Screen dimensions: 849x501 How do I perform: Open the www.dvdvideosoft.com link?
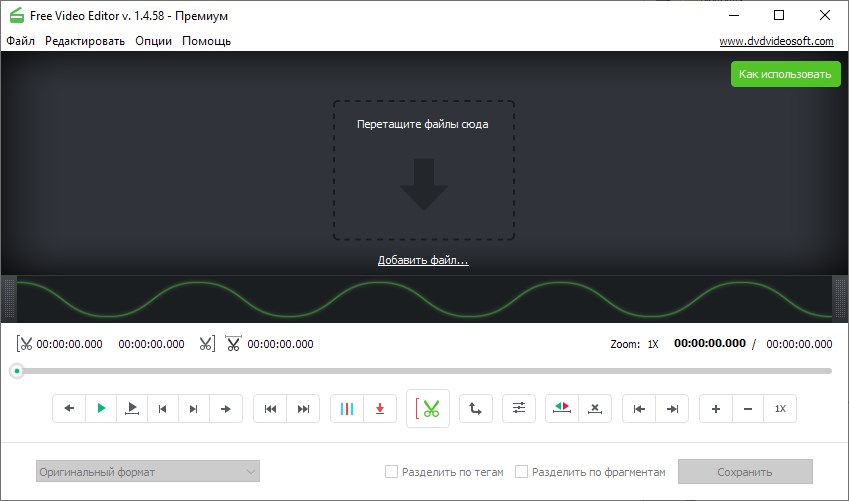coord(776,41)
